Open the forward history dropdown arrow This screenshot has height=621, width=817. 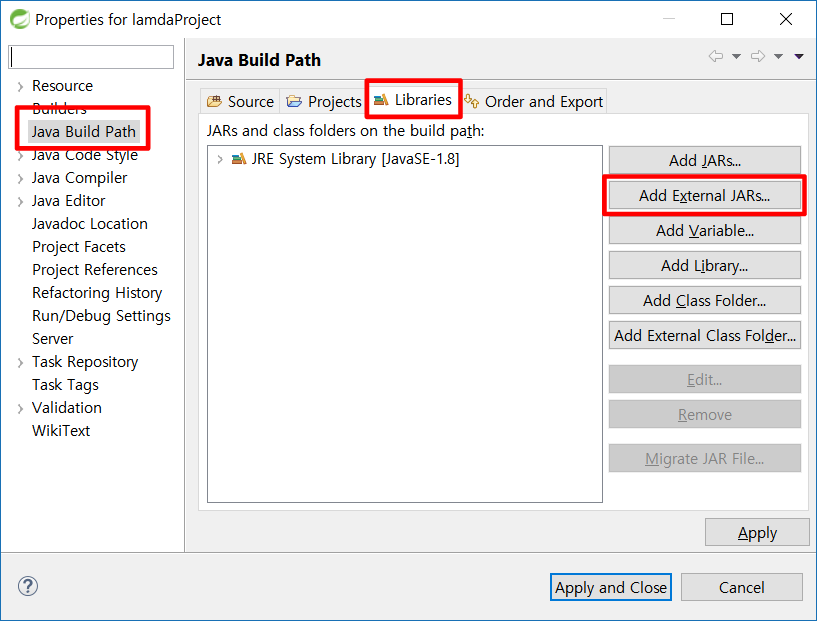(778, 56)
